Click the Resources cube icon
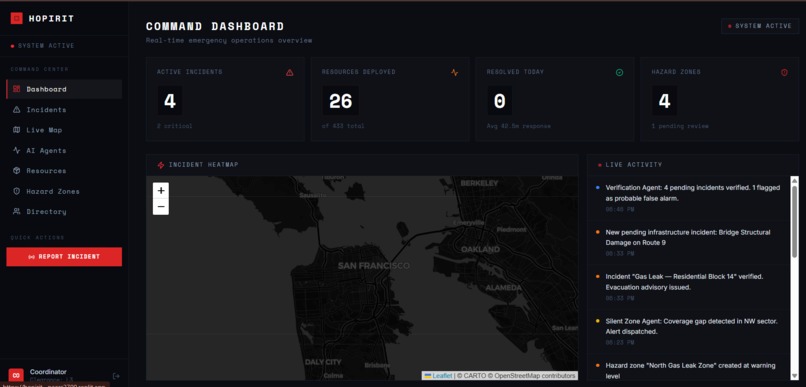Viewport: 806px width, 387px height. pos(16,171)
